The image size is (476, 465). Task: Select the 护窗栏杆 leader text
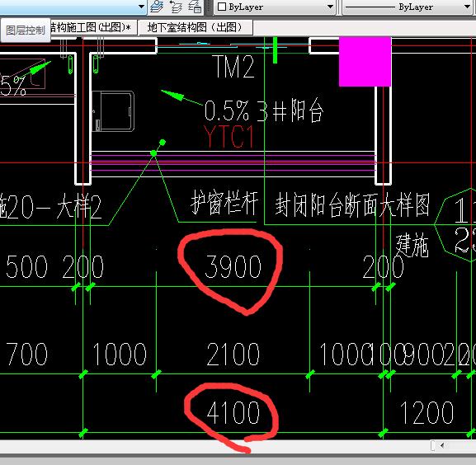pyautogui.click(x=224, y=203)
